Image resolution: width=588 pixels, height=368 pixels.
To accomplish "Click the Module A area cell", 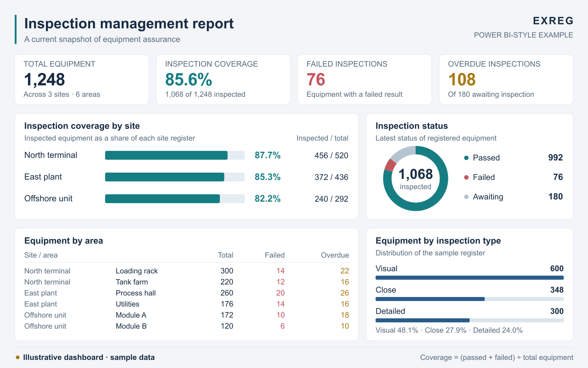I will click(x=131, y=315).
